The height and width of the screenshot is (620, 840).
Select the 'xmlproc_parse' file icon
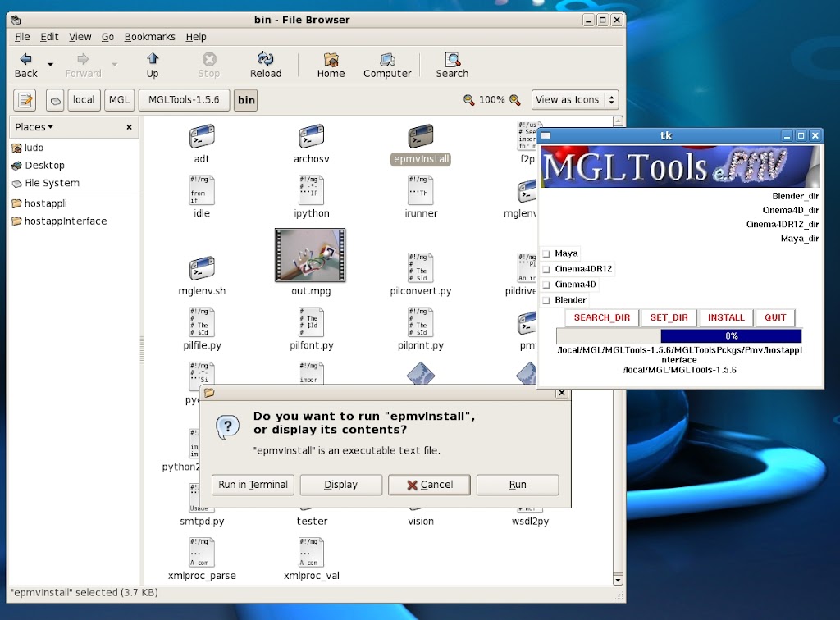tap(202, 552)
